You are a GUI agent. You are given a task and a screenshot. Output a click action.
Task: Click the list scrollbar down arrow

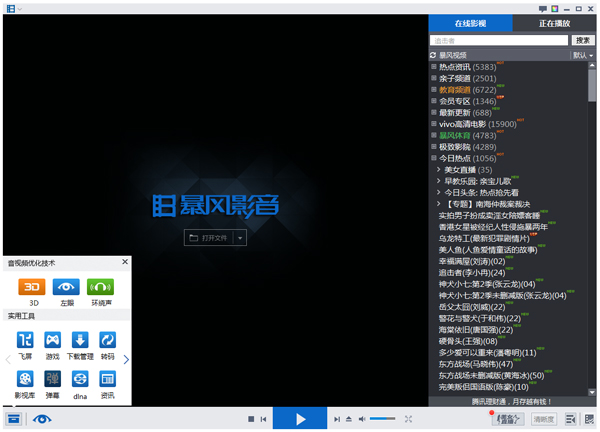click(x=592, y=392)
